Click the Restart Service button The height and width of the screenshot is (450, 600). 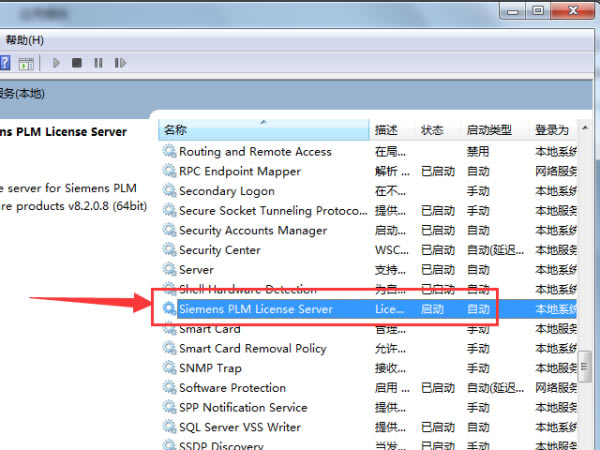(120, 63)
